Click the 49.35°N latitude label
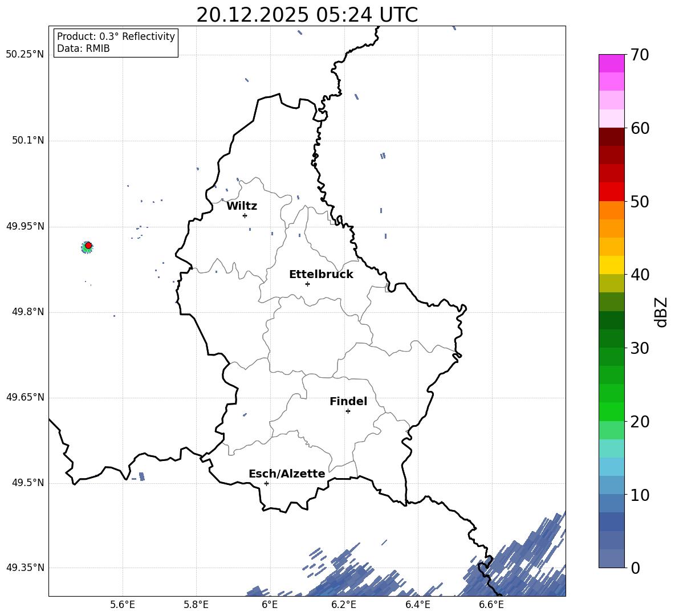This screenshot has height=616, width=675. pyautogui.click(x=25, y=568)
